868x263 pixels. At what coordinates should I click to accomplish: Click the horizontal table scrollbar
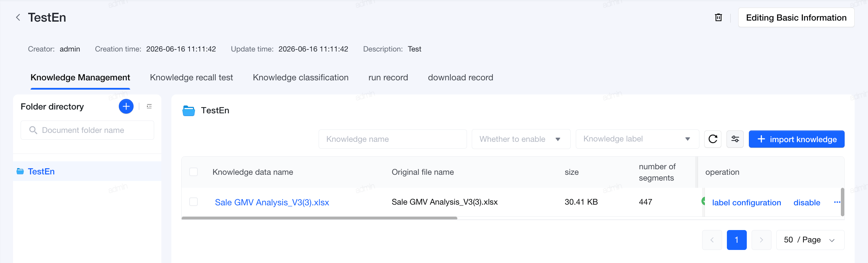pos(319,218)
